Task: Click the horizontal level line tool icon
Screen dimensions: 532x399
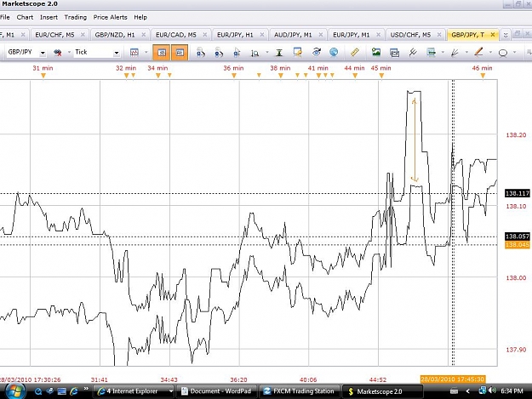Action: pyautogui.click(x=431, y=52)
